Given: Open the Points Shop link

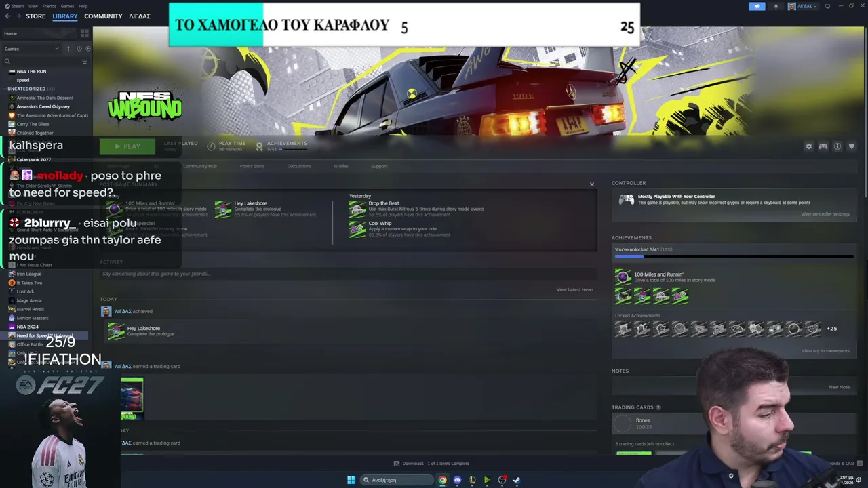Looking at the screenshot, I should (x=252, y=166).
